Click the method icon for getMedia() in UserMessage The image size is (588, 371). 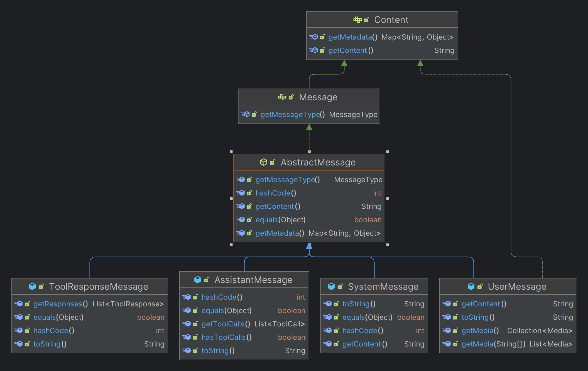[447, 330]
